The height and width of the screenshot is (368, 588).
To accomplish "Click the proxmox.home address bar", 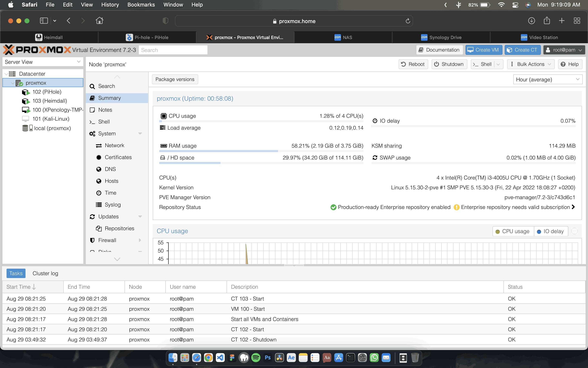I will point(294,21).
